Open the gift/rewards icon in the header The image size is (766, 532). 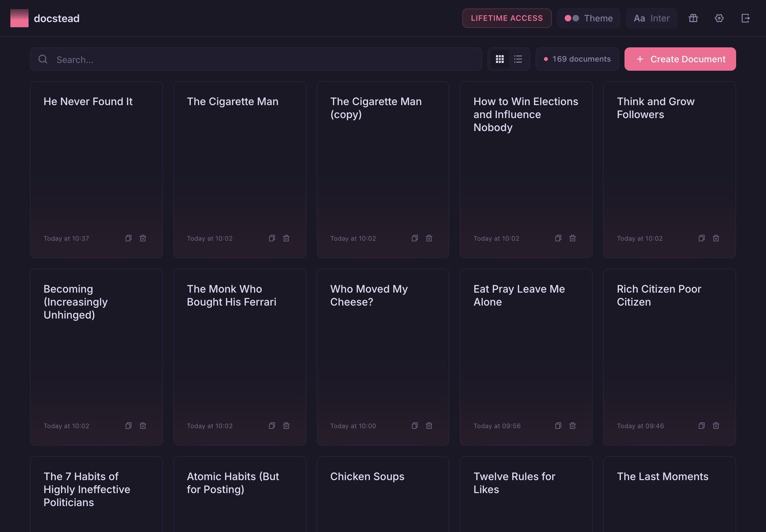(x=693, y=18)
